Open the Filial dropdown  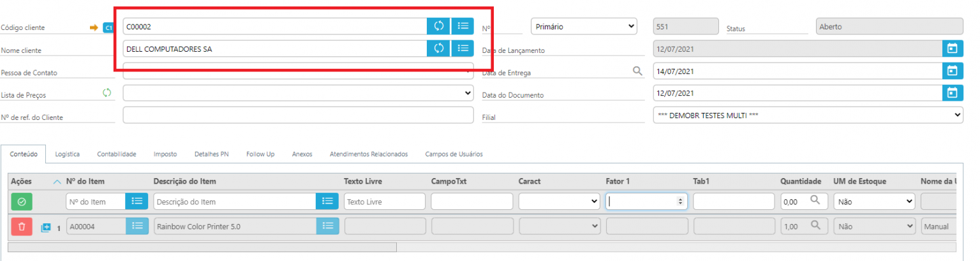(x=808, y=116)
